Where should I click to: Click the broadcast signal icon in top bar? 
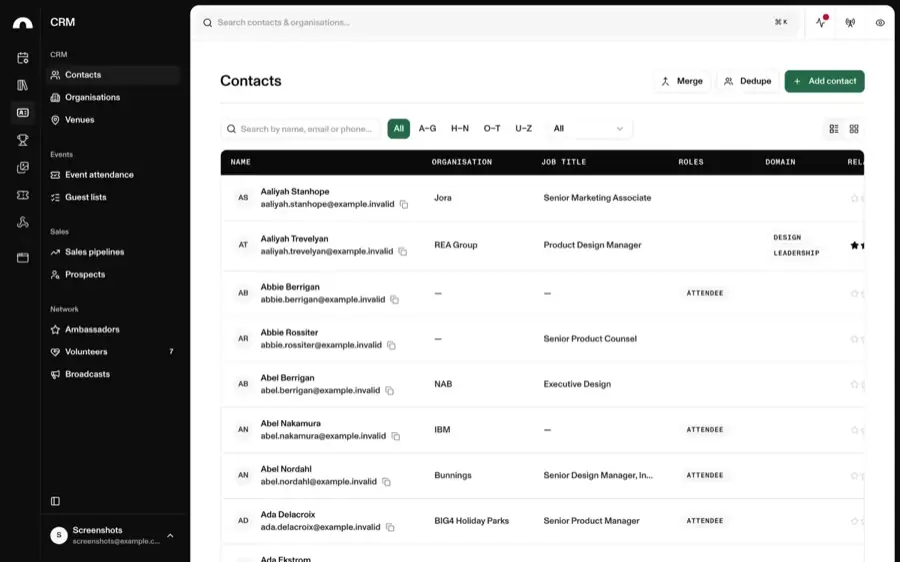click(850, 22)
